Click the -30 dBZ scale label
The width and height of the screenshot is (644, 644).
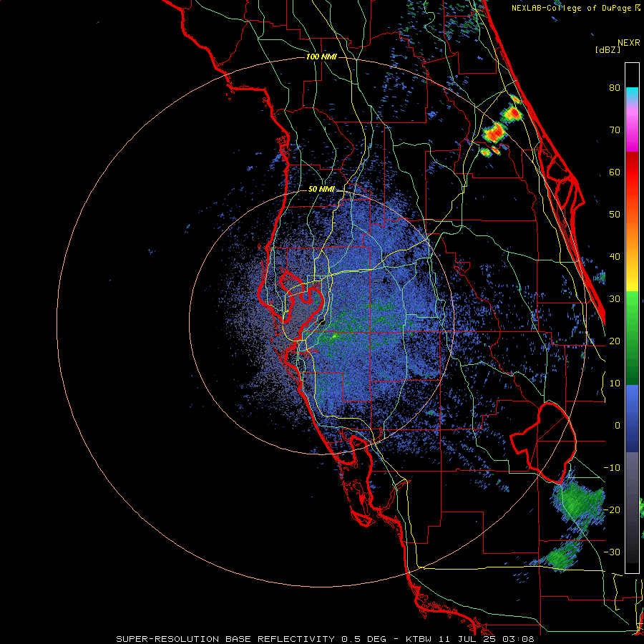pyautogui.click(x=612, y=552)
